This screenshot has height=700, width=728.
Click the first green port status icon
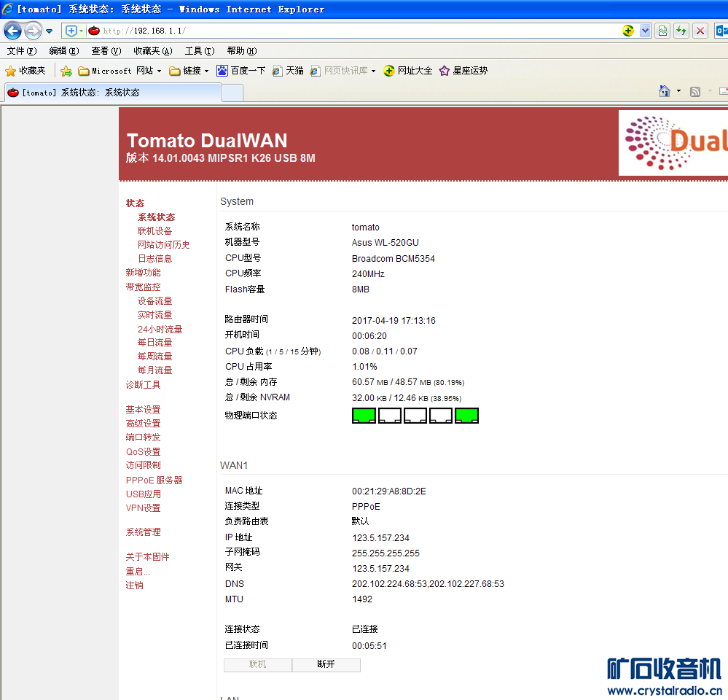(x=364, y=416)
